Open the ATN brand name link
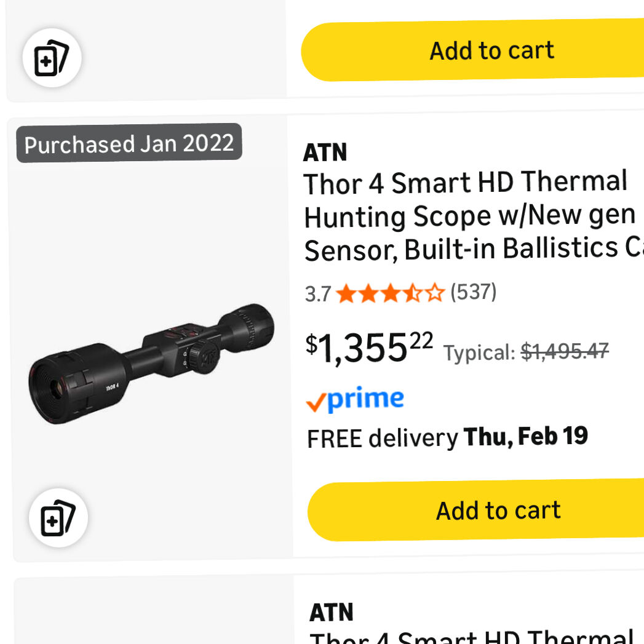Screen dimensions: 644x644 click(x=325, y=152)
